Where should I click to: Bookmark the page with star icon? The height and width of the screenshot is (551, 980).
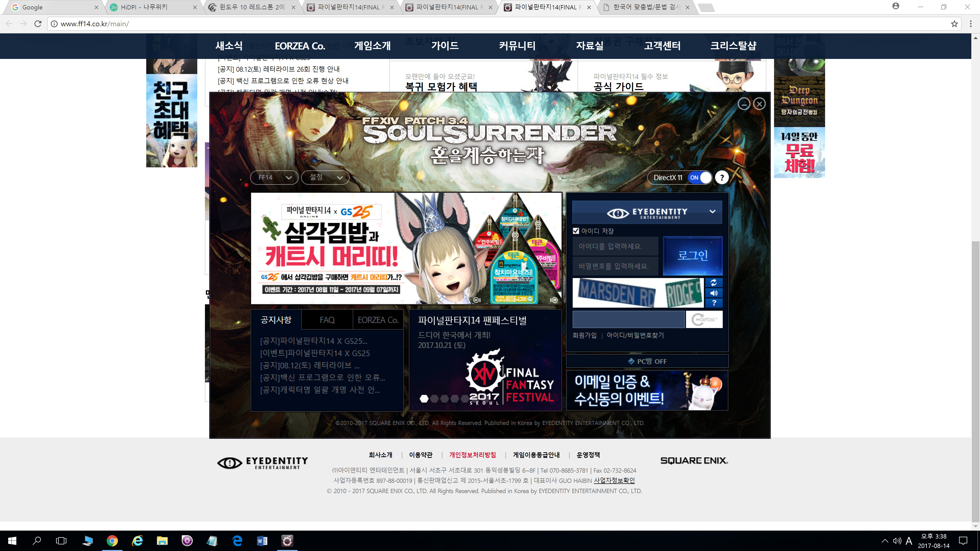[x=954, y=23]
